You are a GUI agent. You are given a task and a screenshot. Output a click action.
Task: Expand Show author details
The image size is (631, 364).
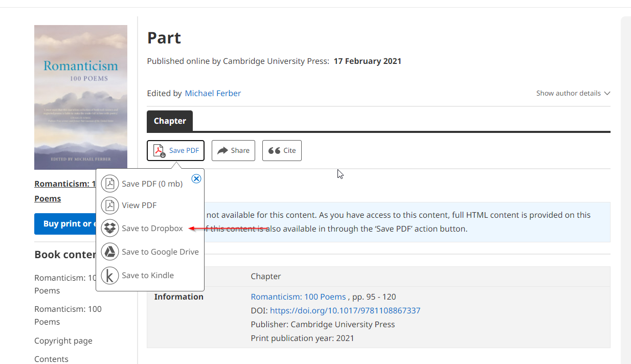tap(573, 94)
